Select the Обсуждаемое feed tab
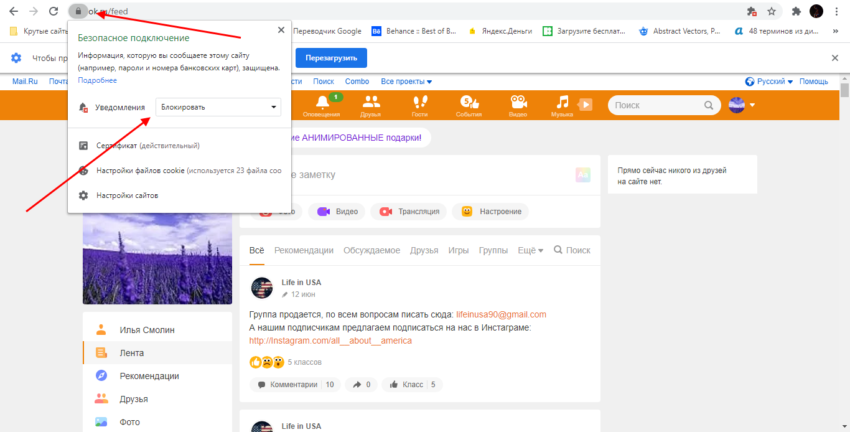The width and height of the screenshot is (850, 432). click(x=372, y=250)
